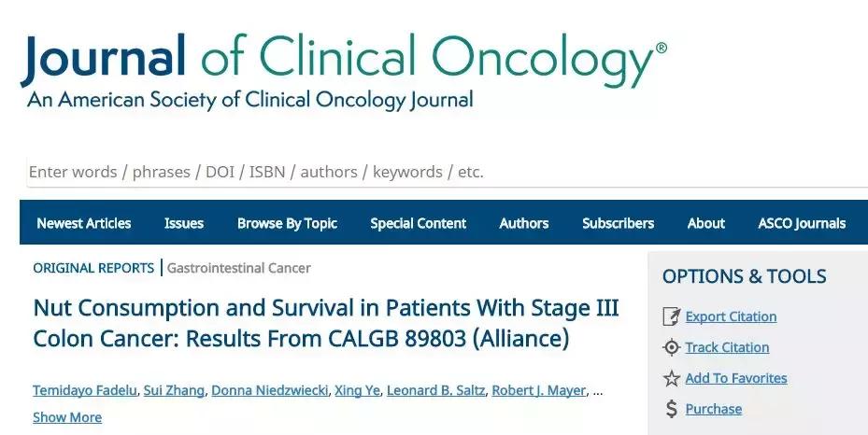The width and height of the screenshot is (868, 435).
Task: Click the Export Citation icon
Action: pyautogui.click(x=671, y=316)
